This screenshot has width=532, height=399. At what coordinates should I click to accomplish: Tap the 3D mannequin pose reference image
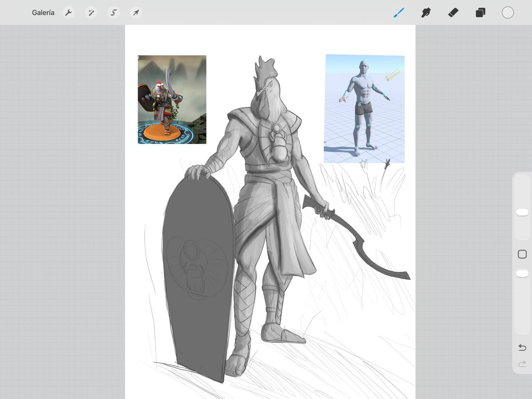click(364, 108)
